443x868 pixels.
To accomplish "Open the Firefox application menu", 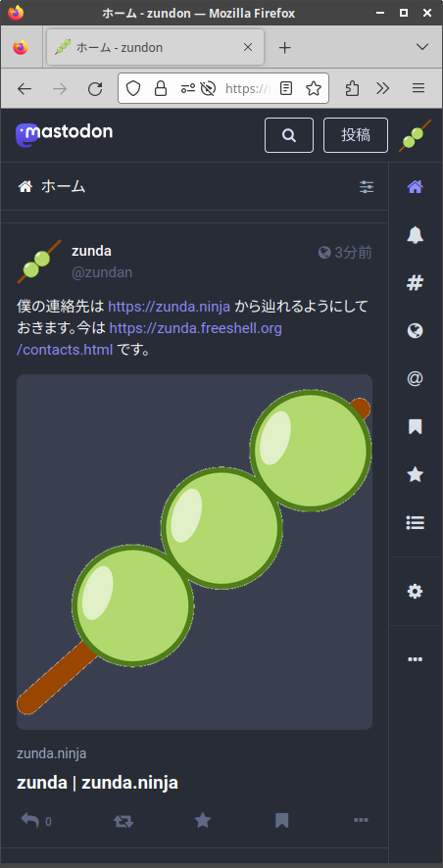I will coord(418,88).
